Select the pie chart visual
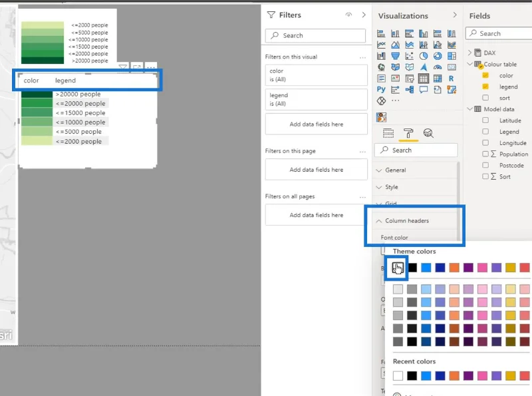Screen dimensions: 532x396 424,56
